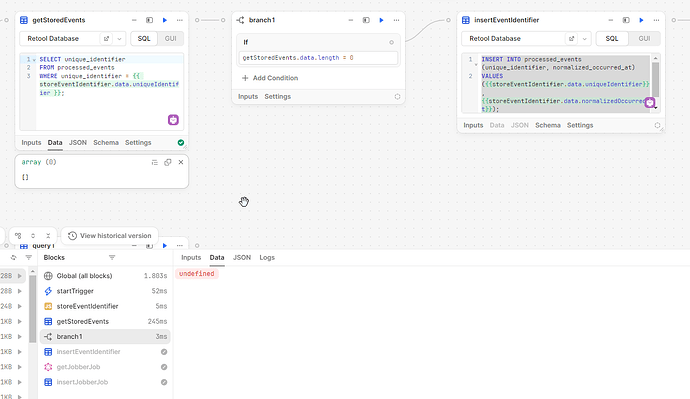
Task: Open more options for branch1
Action: (396, 20)
